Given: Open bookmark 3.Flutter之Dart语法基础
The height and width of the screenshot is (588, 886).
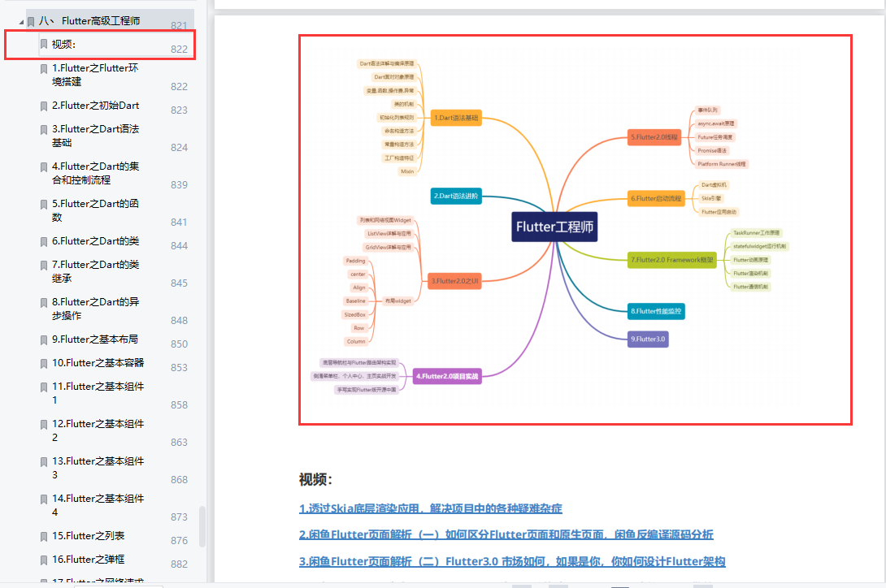Looking at the screenshot, I should [95, 136].
